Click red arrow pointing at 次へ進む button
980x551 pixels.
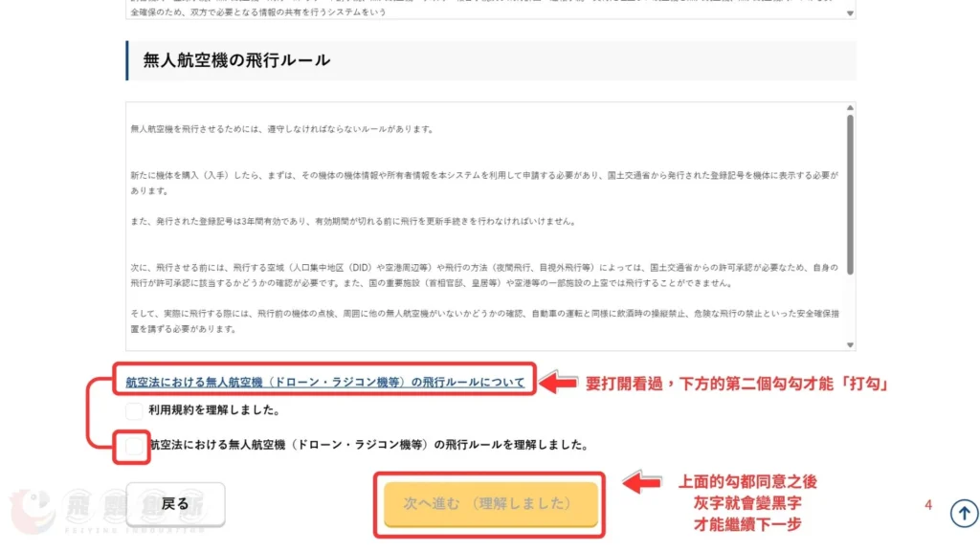(x=640, y=480)
